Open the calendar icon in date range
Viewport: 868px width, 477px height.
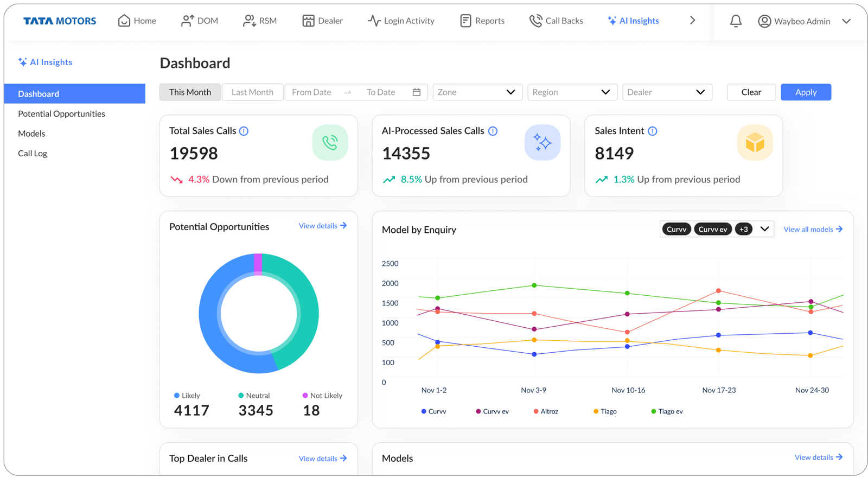pos(417,92)
